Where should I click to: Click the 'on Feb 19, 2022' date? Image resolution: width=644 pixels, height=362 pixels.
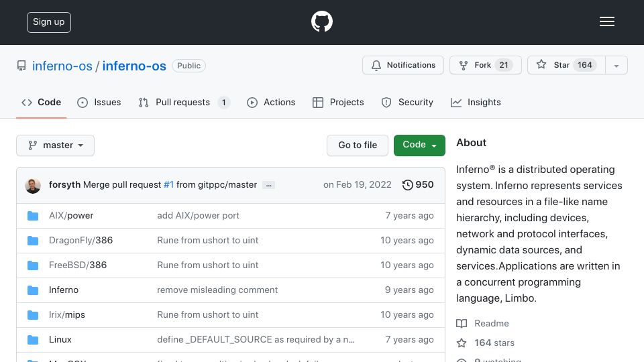coord(357,185)
